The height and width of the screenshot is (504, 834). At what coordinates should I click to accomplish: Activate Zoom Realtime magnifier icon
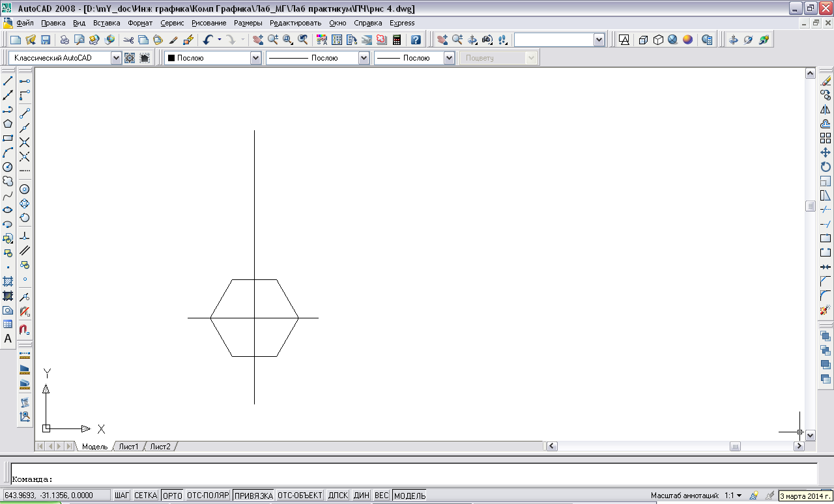coord(272,40)
